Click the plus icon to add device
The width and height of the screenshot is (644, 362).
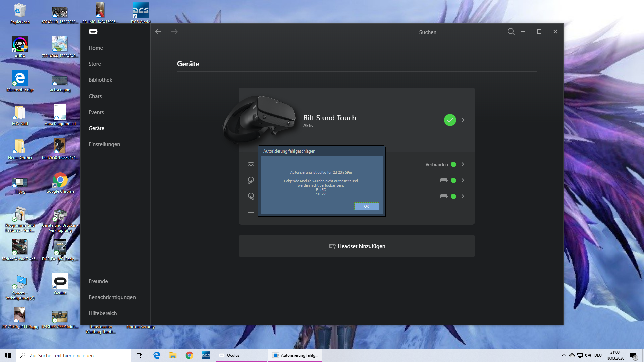(251, 213)
